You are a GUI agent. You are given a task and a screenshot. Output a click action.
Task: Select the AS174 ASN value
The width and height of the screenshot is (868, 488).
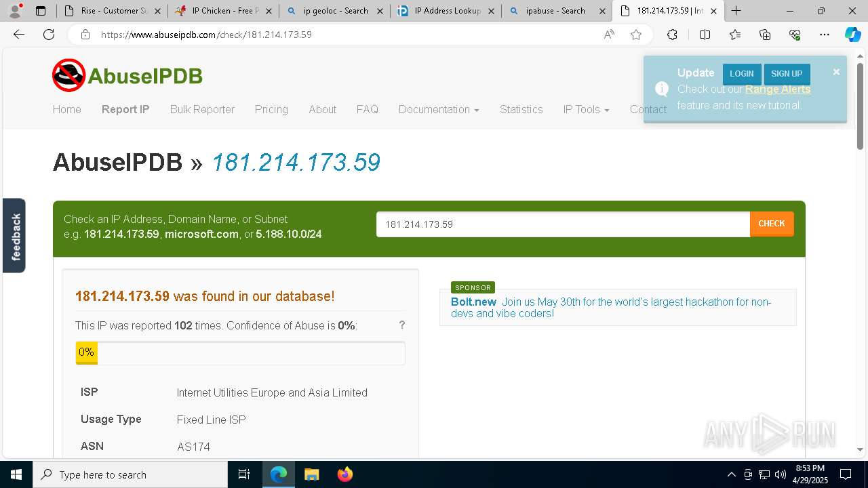click(x=193, y=447)
